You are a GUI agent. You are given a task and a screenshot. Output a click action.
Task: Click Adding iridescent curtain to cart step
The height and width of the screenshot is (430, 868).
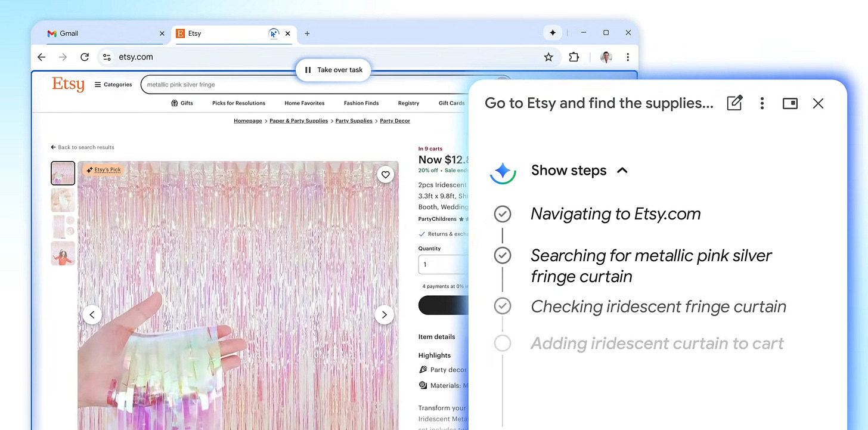pos(657,344)
